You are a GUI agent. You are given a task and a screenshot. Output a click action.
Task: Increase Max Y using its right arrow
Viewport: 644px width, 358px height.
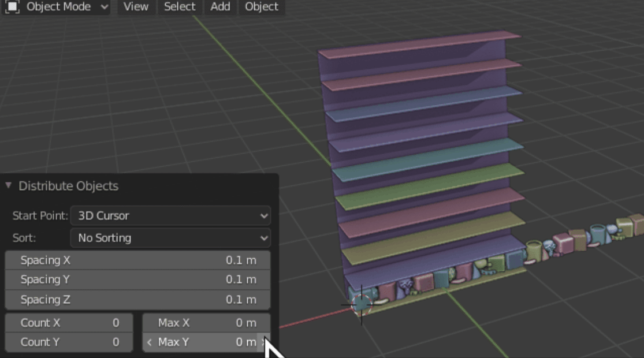point(263,342)
